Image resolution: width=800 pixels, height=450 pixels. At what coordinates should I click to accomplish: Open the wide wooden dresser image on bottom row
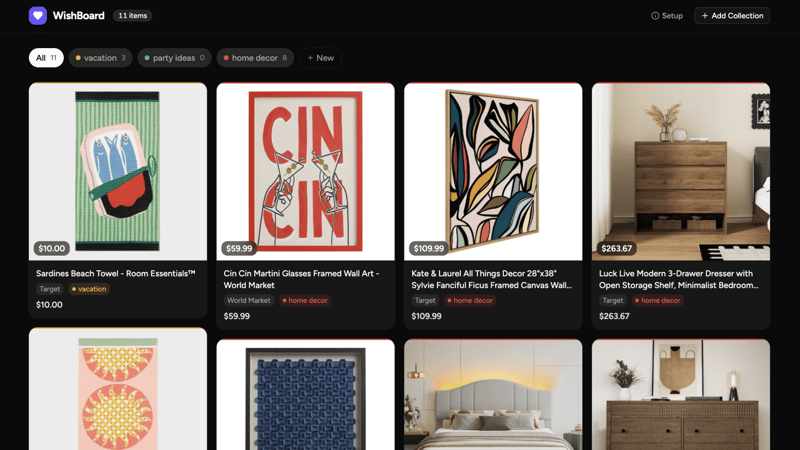pos(681,395)
